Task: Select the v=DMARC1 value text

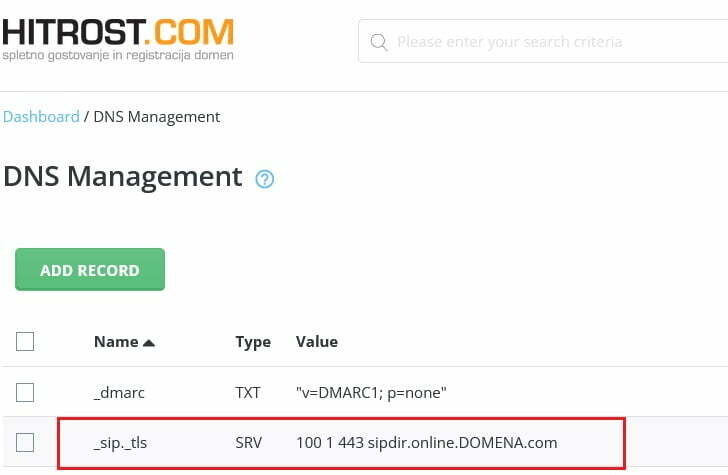Action: (x=370, y=393)
